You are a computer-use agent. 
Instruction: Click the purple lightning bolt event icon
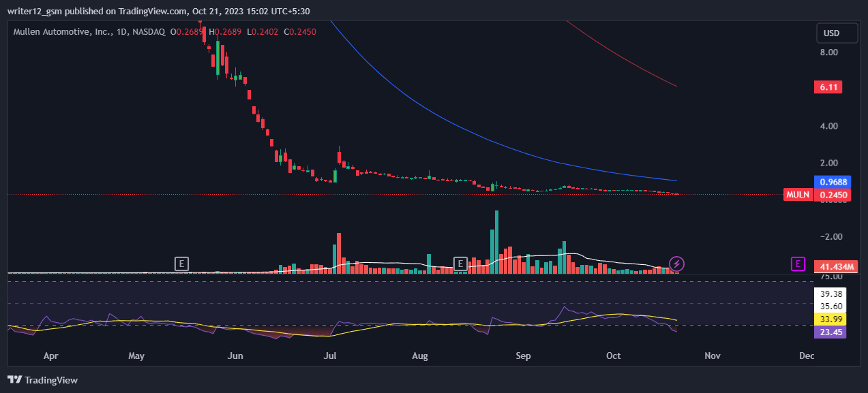point(676,264)
